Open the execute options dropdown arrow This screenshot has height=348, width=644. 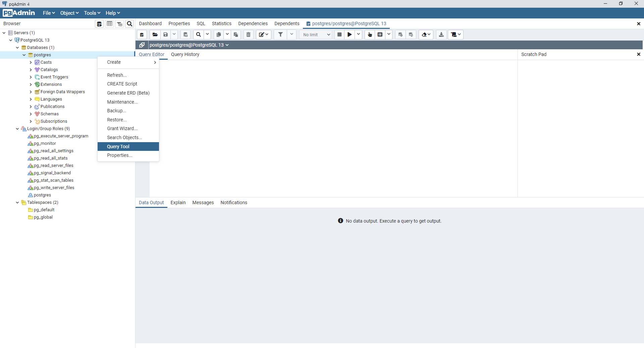click(x=358, y=35)
